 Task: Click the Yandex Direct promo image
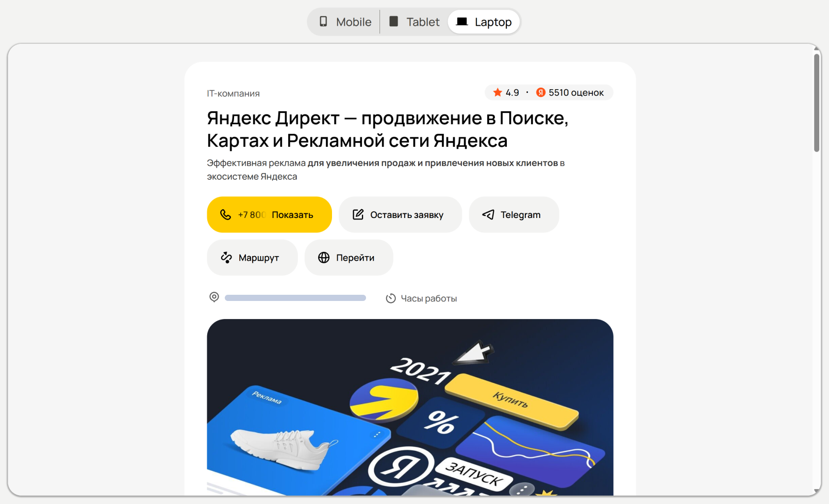tap(410, 407)
